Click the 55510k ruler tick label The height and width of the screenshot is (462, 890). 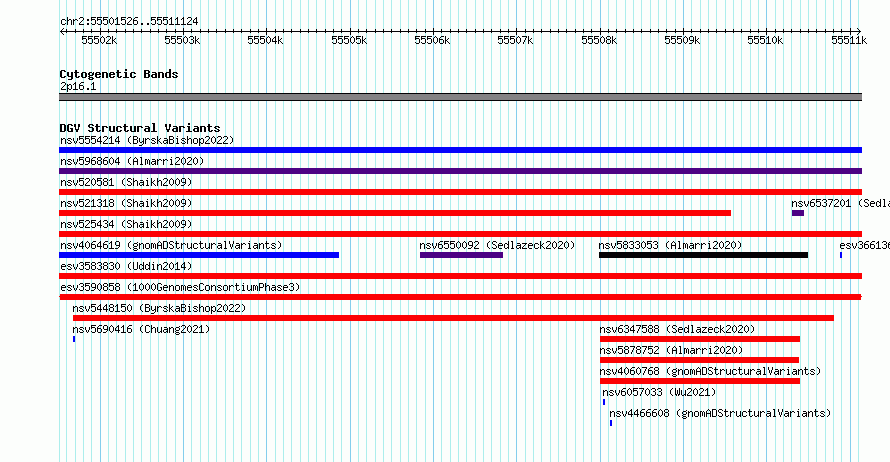coord(765,40)
